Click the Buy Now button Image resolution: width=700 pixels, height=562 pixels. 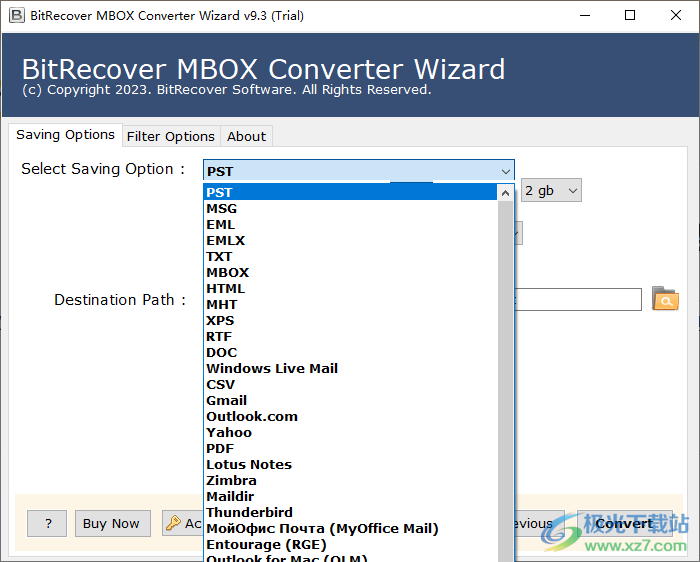click(112, 523)
